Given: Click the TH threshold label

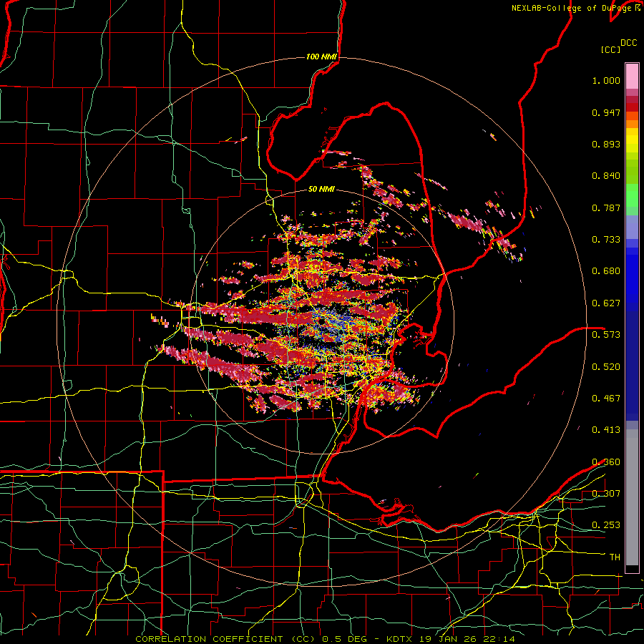Looking at the screenshot, I should [615, 557].
